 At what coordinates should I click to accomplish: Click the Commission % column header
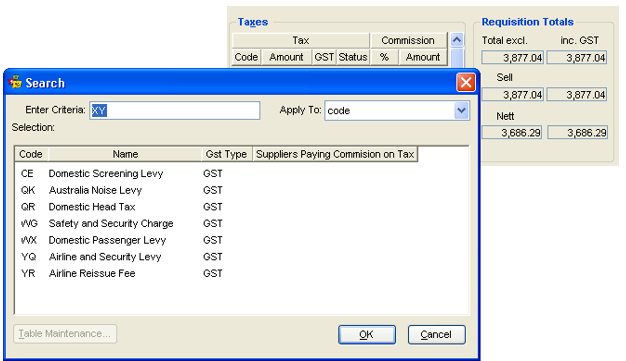tap(384, 57)
